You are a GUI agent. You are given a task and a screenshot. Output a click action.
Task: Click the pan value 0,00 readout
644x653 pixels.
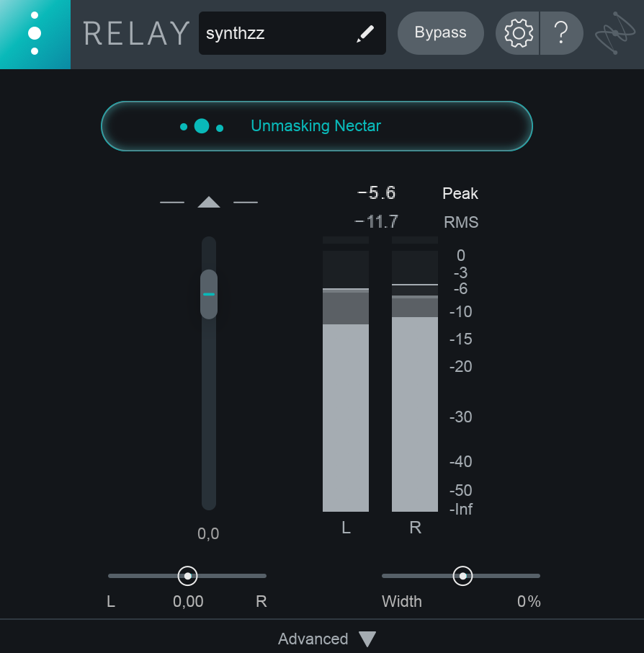coord(188,601)
